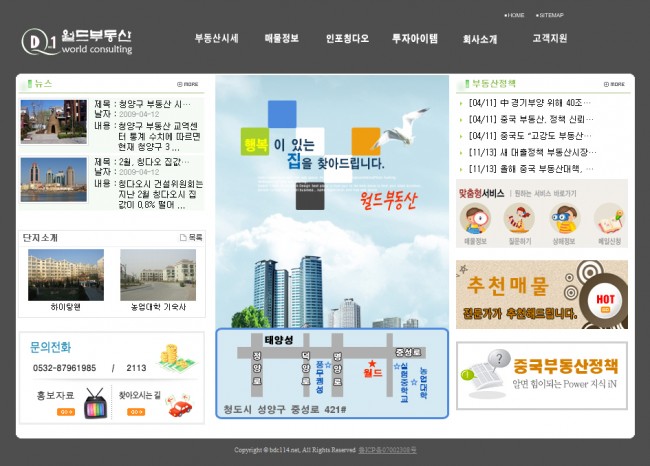Viewport: 650px width, 466px height.
Task: Open news title 청양구 부동산 시…
Action: (x=155, y=104)
